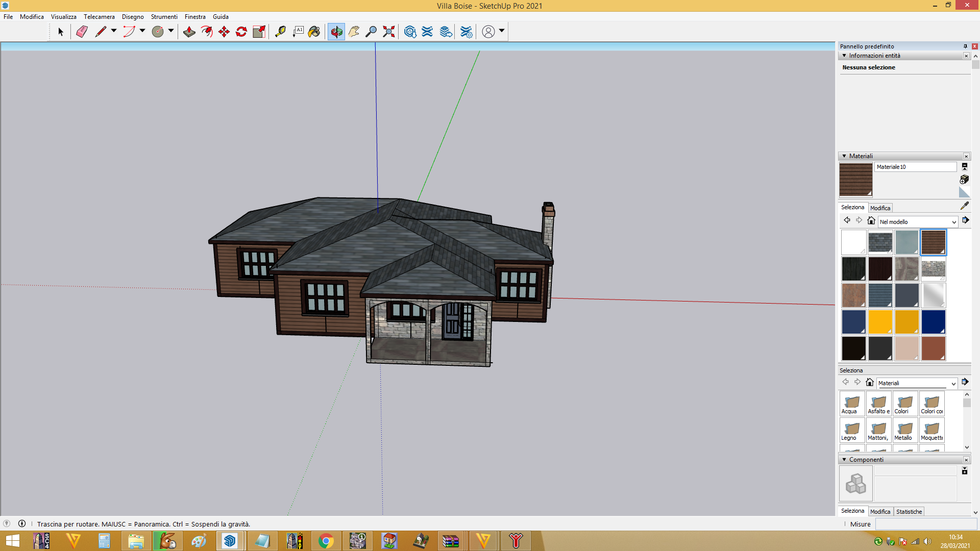Activate the Move tool
980x551 pixels.
point(224,32)
